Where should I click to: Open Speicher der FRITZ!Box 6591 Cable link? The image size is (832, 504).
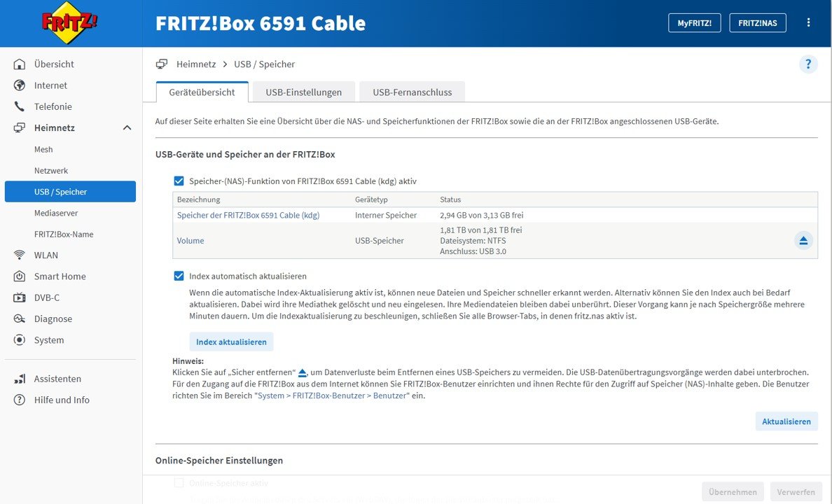click(248, 215)
